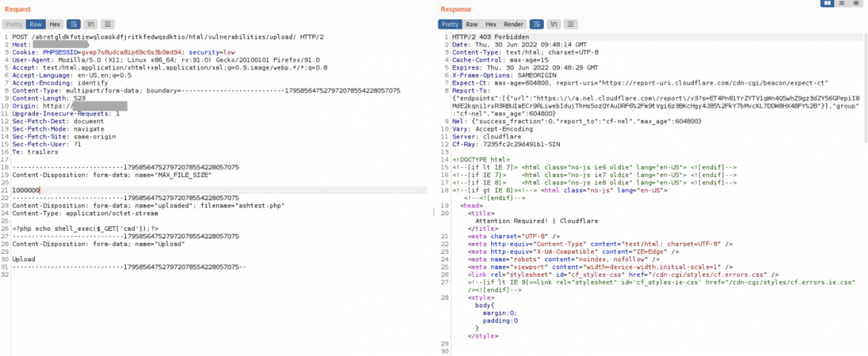This screenshot has width=868, height=356.
Task: Click the 1000000 value line in request
Action: point(25,190)
